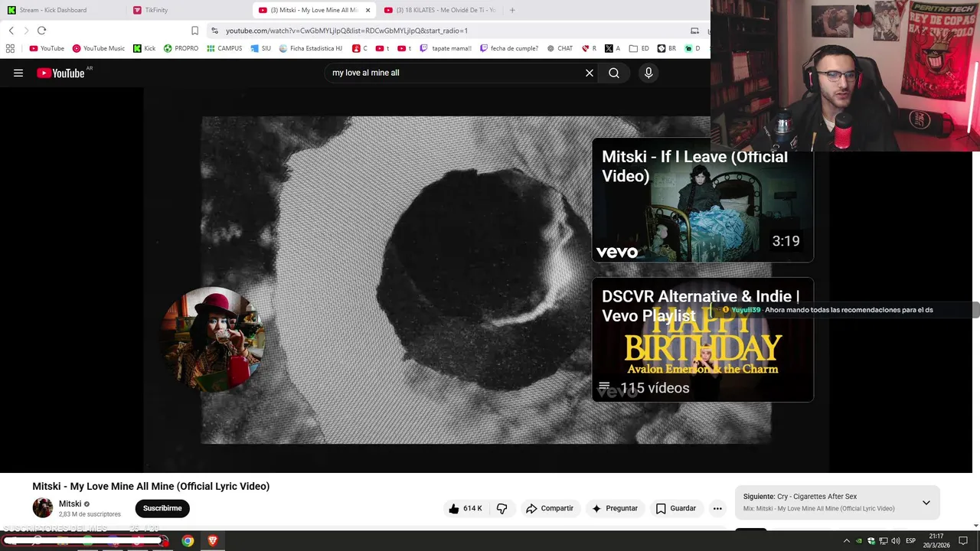
Task: Expand the Siguiente mix playlist panel
Action: (926, 503)
